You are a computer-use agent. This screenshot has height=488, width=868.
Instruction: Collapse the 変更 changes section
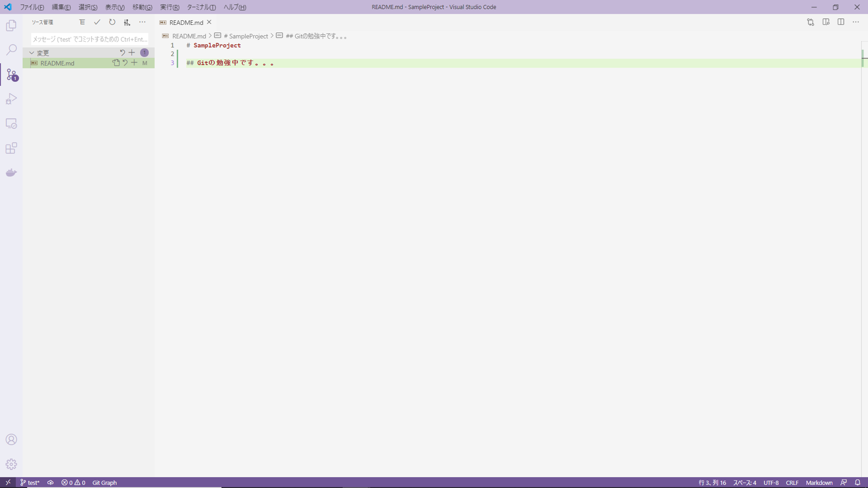tap(32, 52)
